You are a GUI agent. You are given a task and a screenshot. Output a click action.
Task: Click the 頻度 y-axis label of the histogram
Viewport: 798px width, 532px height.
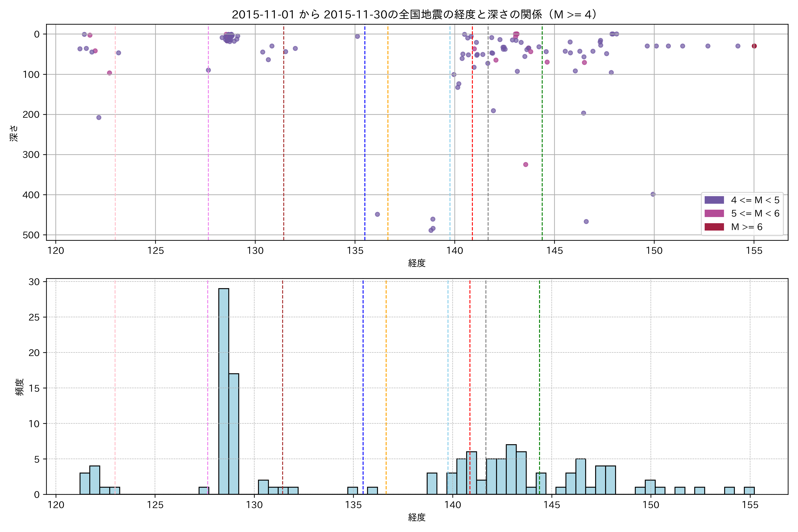tap(20, 387)
